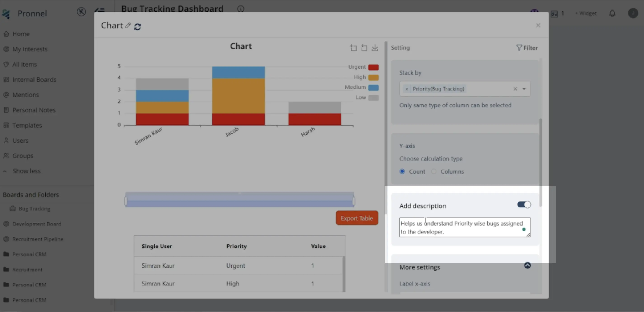Click the settings panel scrollbar
This screenshot has height=312, width=644.
[541, 163]
